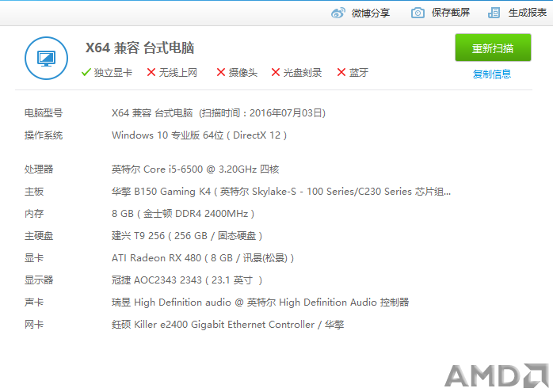Open 微博分享 share option

pyautogui.click(x=370, y=13)
